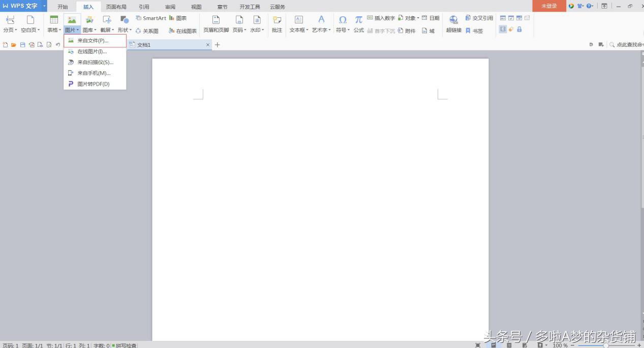
Task: Click the lock icon in ribbon
Action: coord(519,30)
